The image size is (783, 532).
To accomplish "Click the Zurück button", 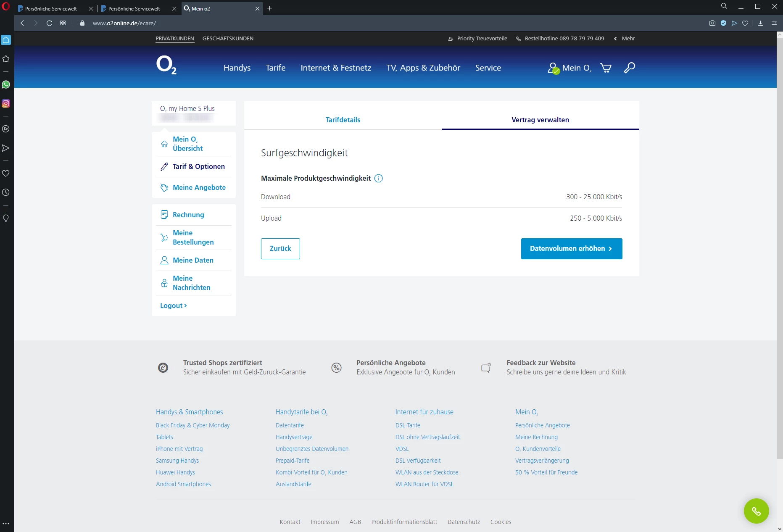I will [x=280, y=249].
